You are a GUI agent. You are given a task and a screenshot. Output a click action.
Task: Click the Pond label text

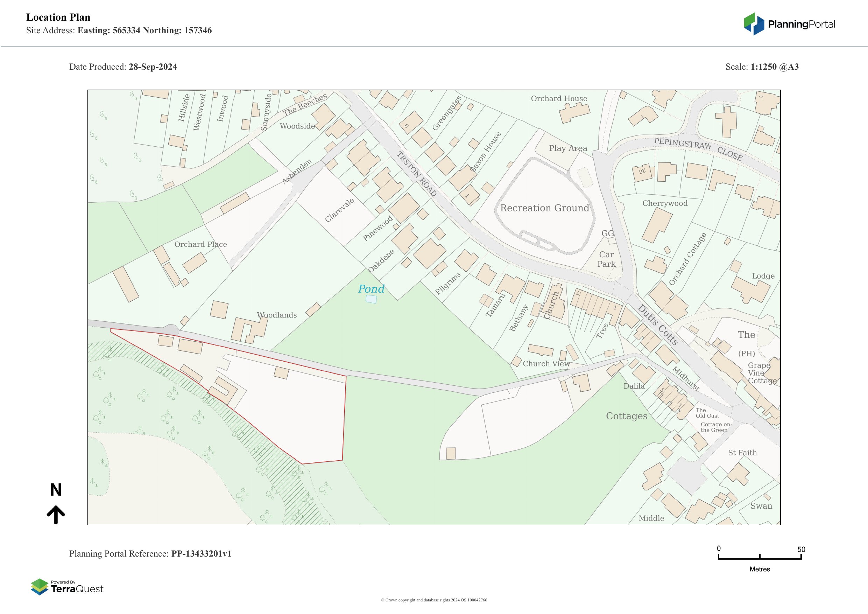[371, 289]
